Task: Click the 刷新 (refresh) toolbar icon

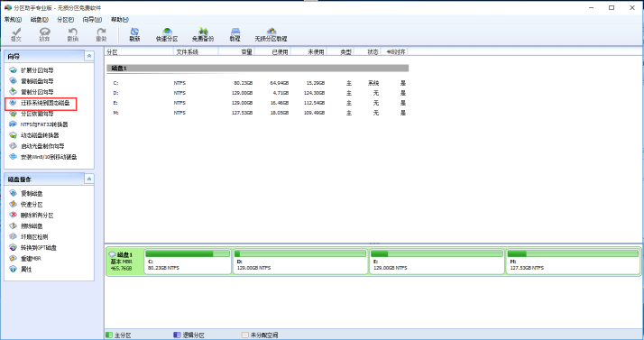Action: coord(134,34)
